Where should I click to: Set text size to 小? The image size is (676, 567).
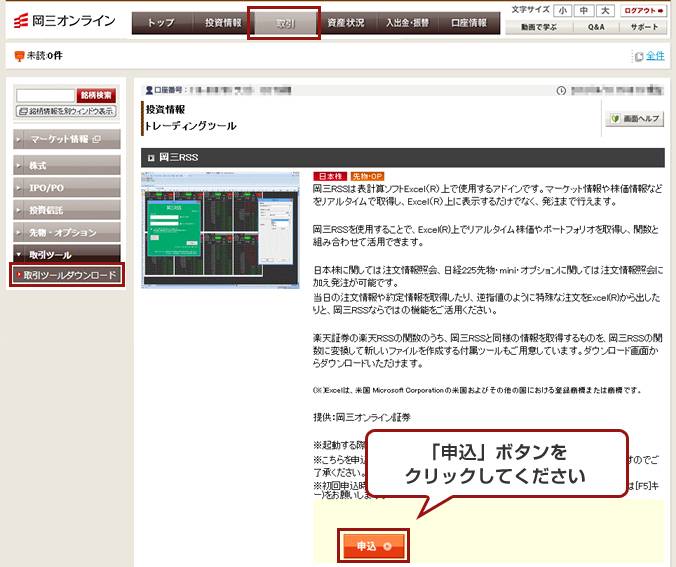(562, 11)
